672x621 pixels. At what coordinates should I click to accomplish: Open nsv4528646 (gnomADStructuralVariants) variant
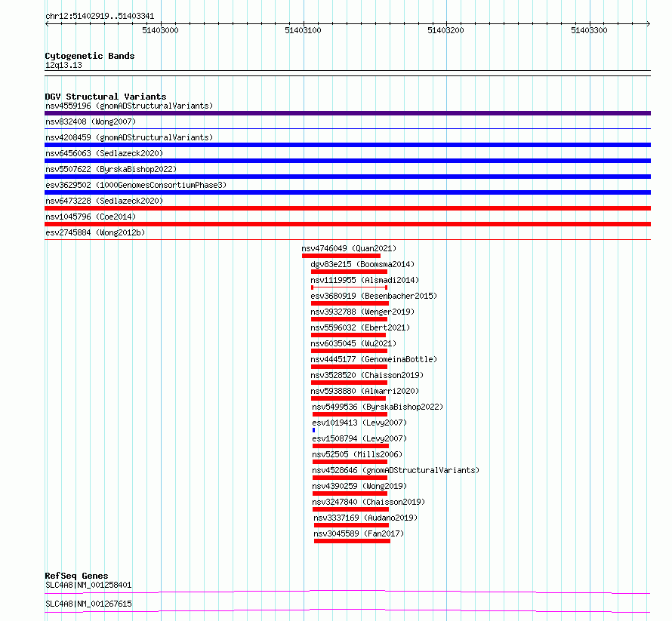(396, 470)
